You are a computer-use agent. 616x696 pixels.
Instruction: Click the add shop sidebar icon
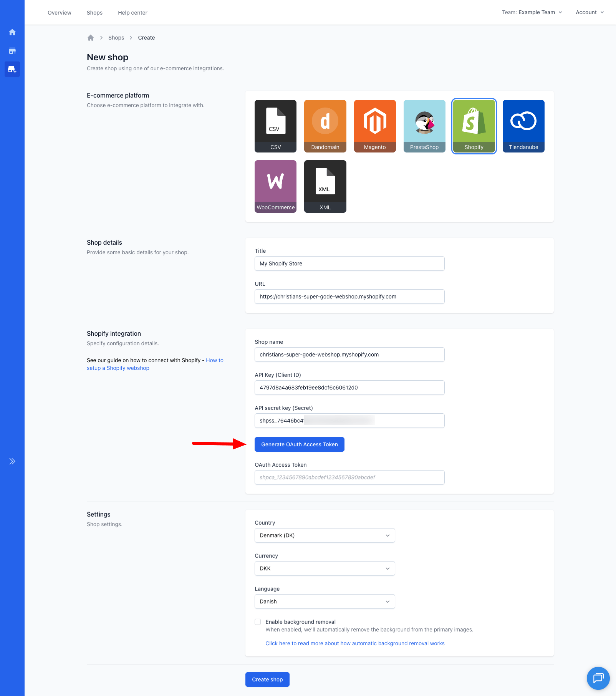[12, 70]
